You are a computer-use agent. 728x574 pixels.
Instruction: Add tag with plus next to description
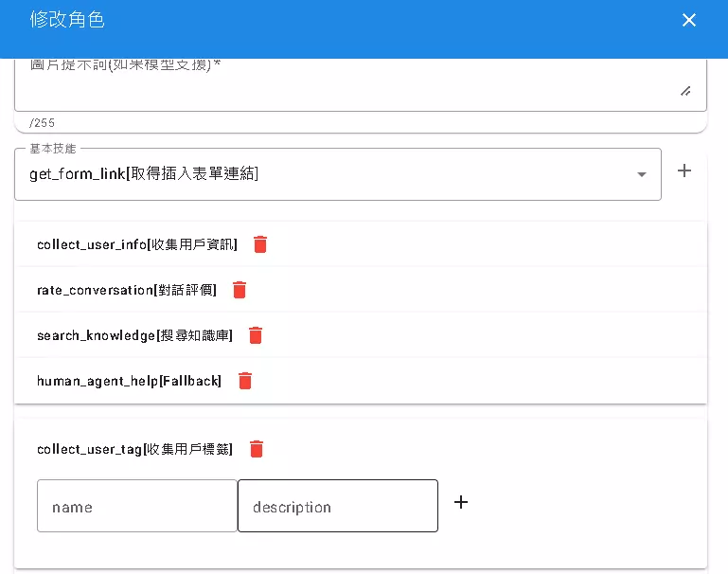pyautogui.click(x=461, y=502)
